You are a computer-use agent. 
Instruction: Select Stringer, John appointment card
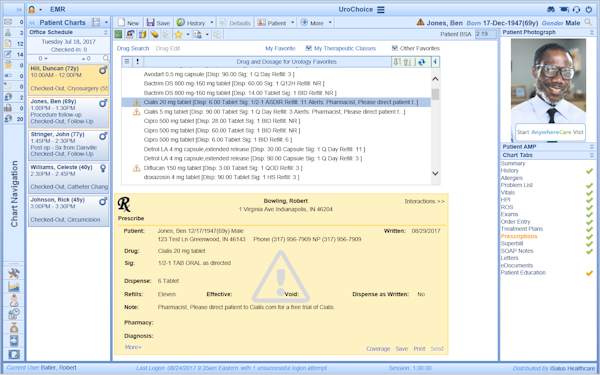tap(68, 145)
